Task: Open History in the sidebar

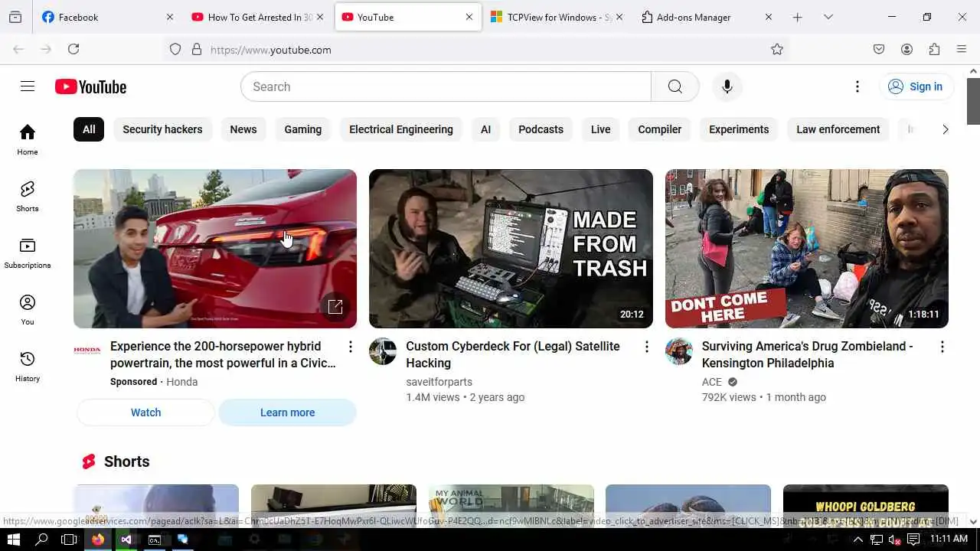Action: pos(28,366)
